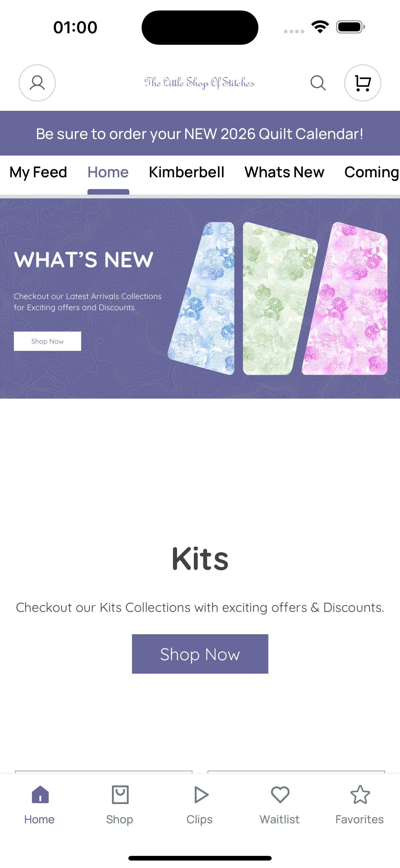Select the partially visible Coming tab
The height and width of the screenshot is (868, 400).
click(372, 172)
